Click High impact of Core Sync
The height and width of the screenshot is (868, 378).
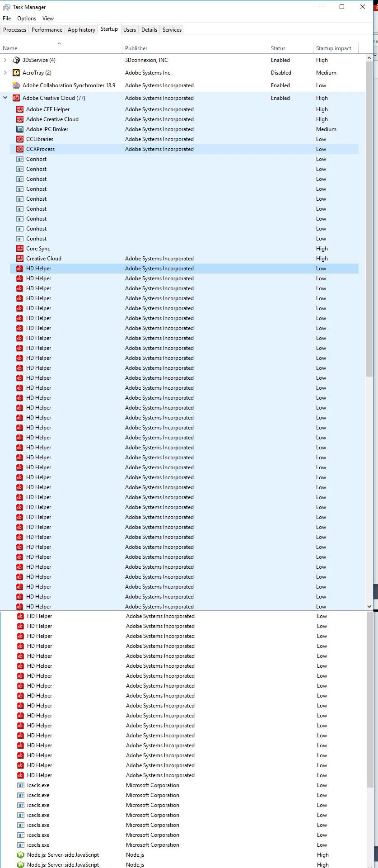point(322,249)
